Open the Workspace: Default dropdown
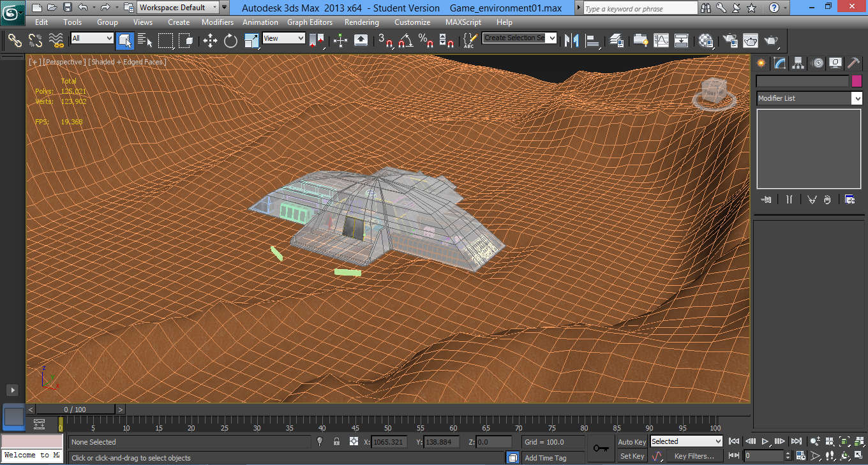868x465 pixels. tap(177, 8)
